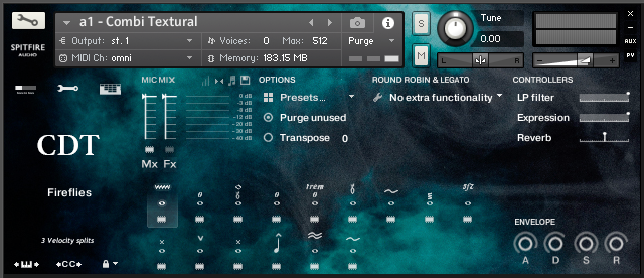Click the wrench icon in the top-left corner
The width and height of the screenshot is (644, 278).
tap(28, 21)
